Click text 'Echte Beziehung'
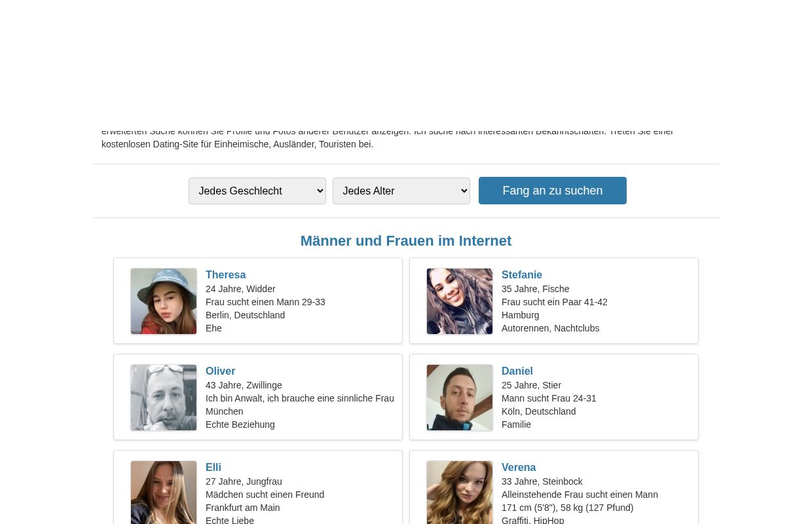Image resolution: width=812 pixels, height=524 pixels. [x=240, y=424]
